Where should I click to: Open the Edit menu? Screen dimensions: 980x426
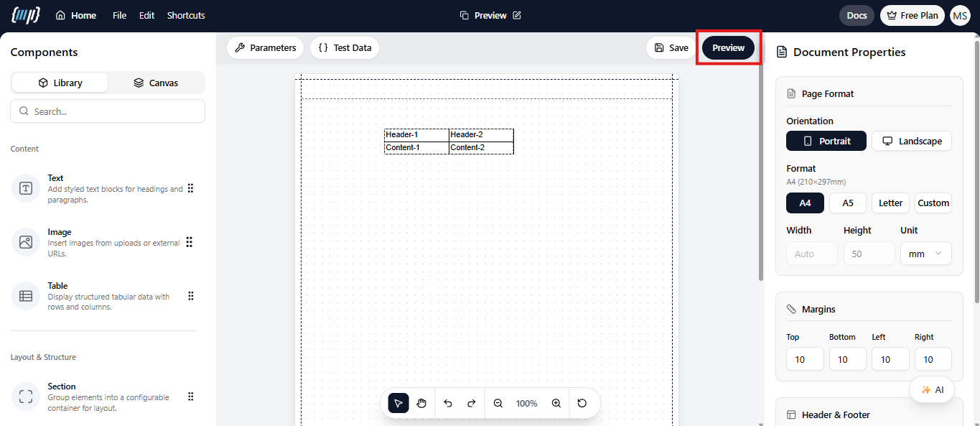coord(147,15)
